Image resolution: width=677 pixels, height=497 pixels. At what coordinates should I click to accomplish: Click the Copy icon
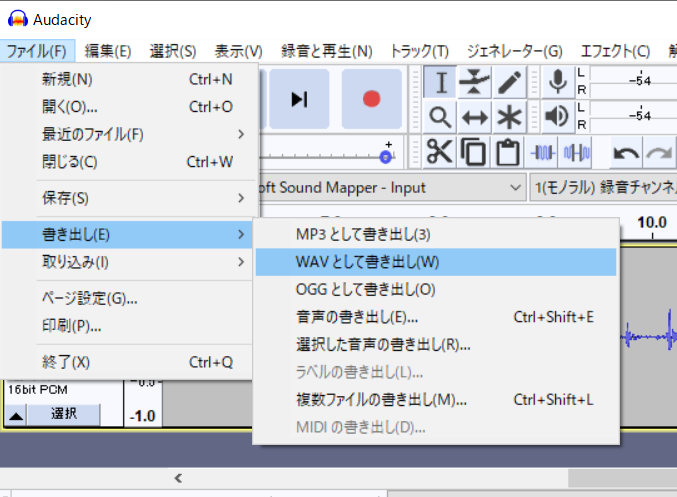click(473, 152)
